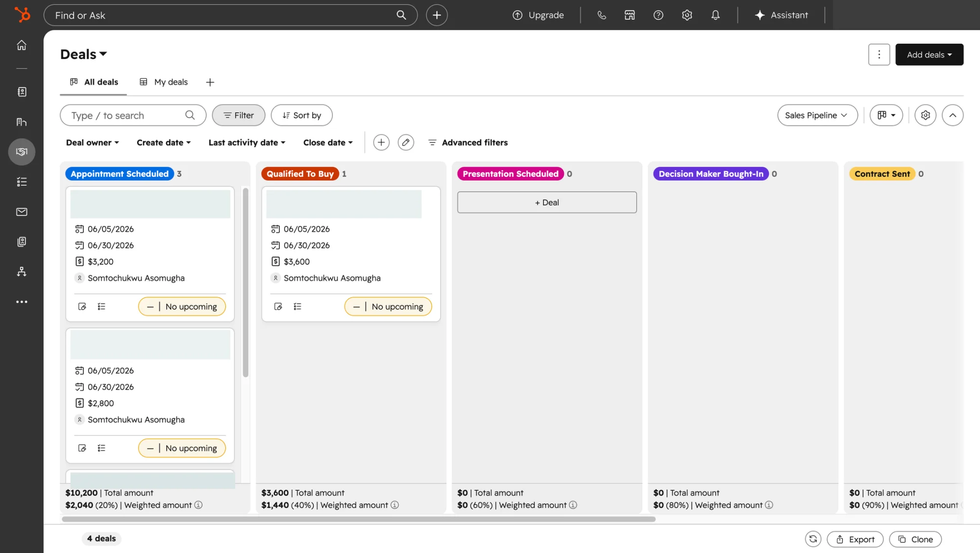
Task: Open note icon on $2,800 deal card
Action: pyautogui.click(x=82, y=448)
